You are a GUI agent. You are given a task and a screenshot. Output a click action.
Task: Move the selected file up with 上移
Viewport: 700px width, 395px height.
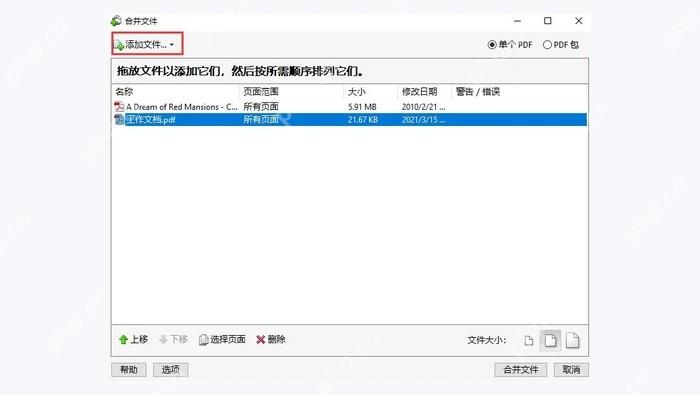click(133, 340)
